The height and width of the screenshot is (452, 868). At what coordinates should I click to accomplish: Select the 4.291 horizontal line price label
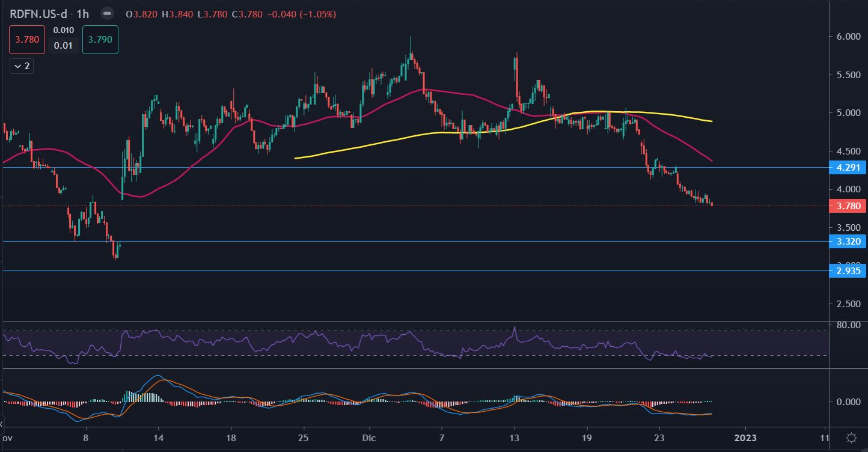[x=848, y=168]
